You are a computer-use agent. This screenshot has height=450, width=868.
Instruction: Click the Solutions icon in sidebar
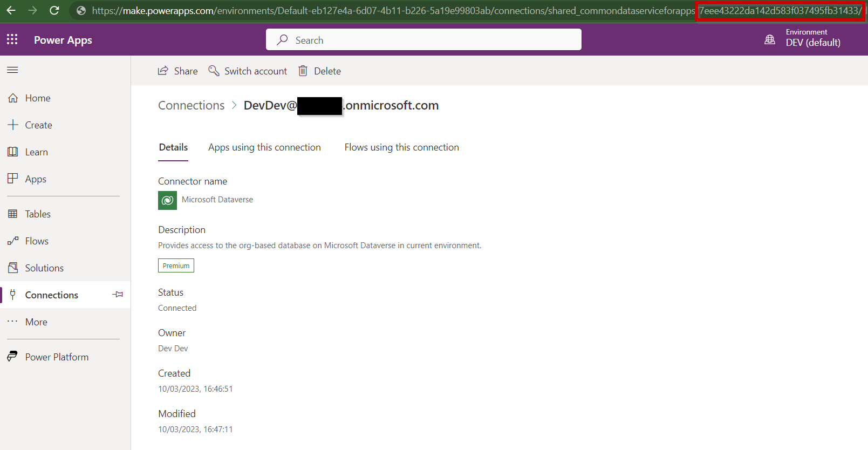pos(13,268)
